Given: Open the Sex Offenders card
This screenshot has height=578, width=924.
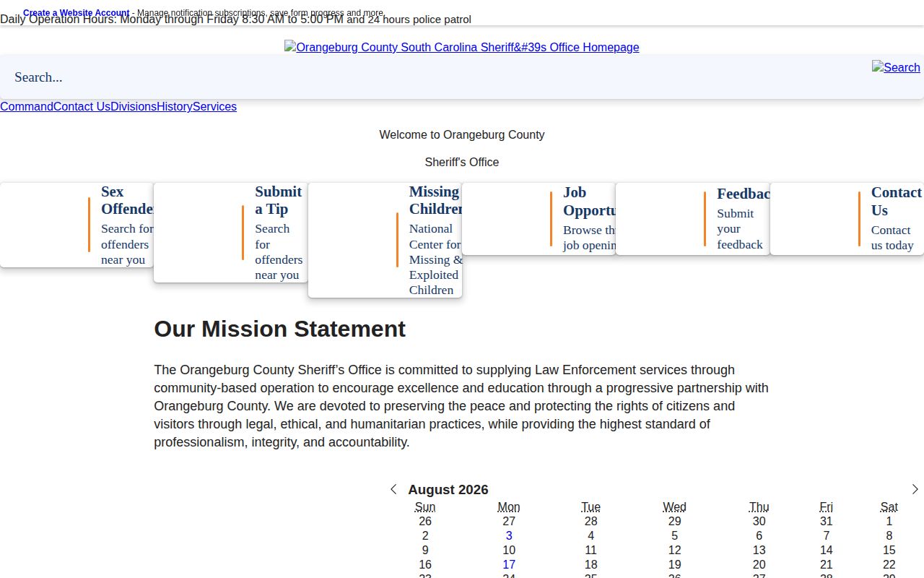Looking at the screenshot, I should coord(77,225).
